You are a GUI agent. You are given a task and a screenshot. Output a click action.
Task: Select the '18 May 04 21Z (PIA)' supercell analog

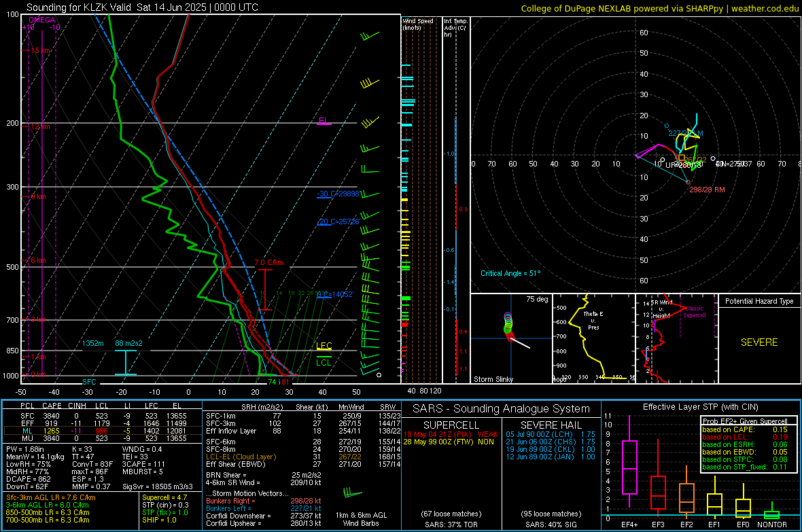click(451, 434)
